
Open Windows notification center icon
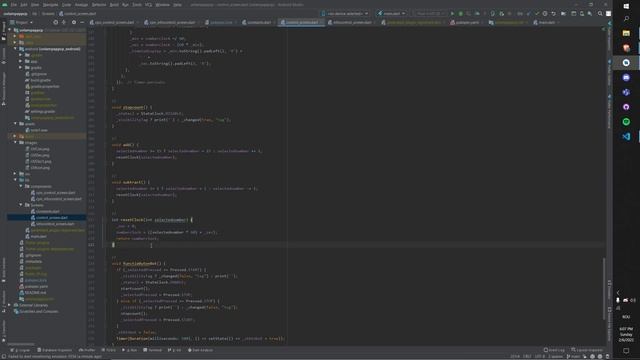tap(626, 351)
